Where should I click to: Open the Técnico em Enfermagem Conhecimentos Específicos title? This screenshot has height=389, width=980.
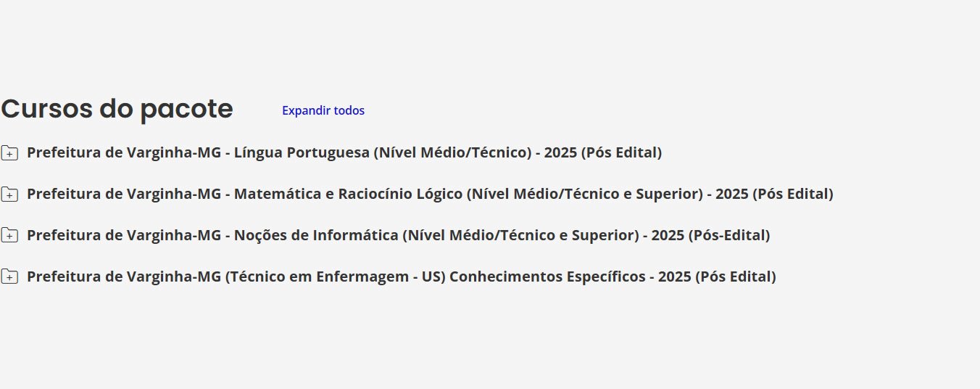401,277
